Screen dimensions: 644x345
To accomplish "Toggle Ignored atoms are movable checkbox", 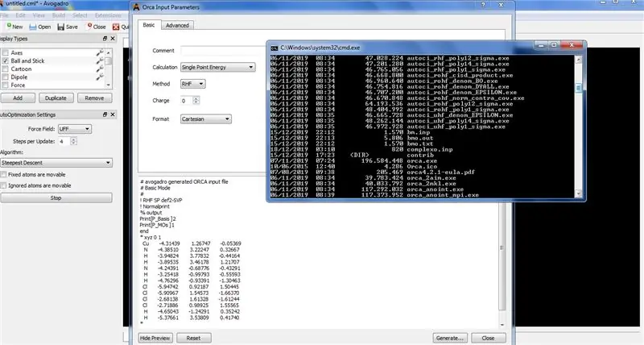I will click(4, 185).
